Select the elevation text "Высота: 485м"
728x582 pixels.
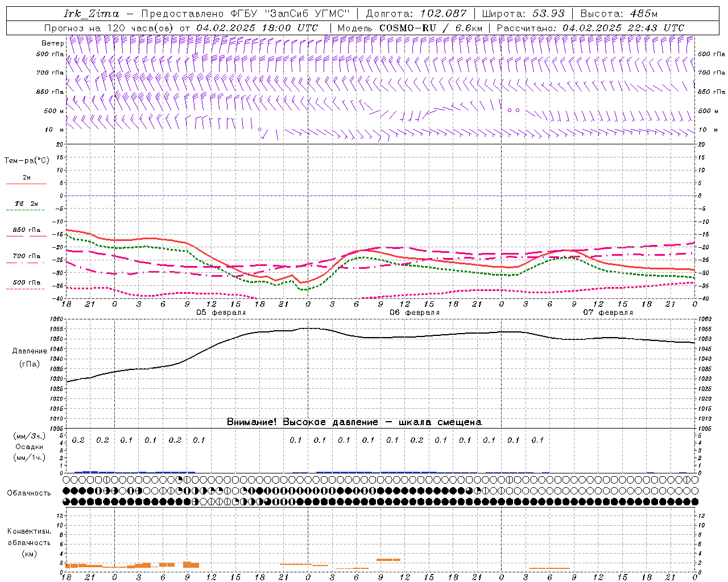619,14
